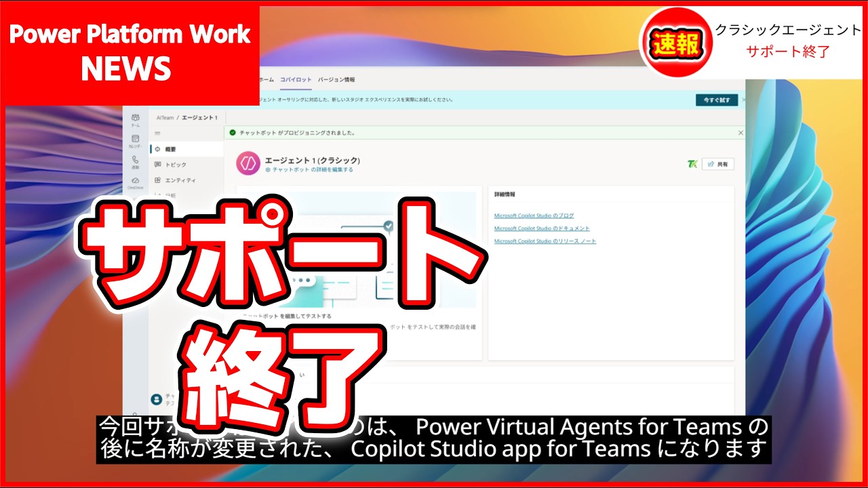Click the chatbot illustration thumbnail
Screen dimensions: 868x488
pos(359,249)
